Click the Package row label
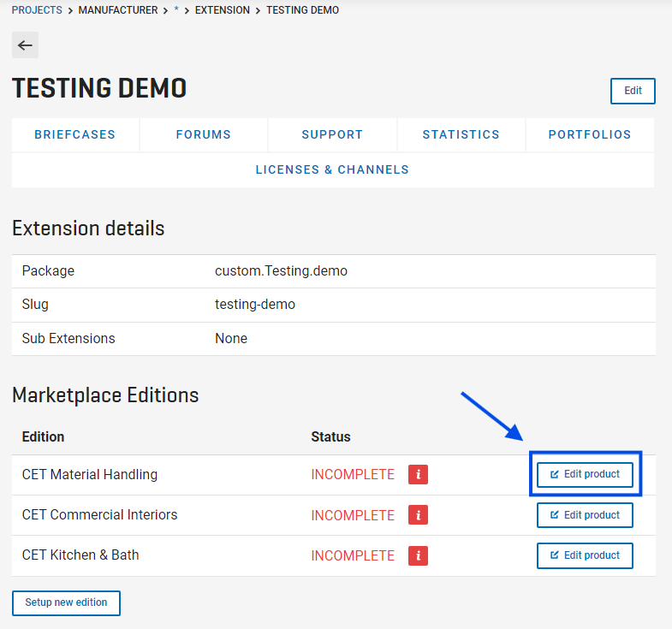The width and height of the screenshot is (672, 629). coord(48,270)
